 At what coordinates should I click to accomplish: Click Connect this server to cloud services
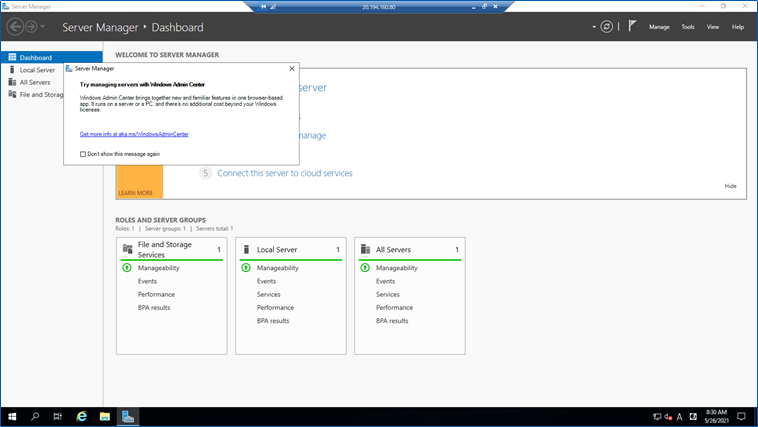285,173
